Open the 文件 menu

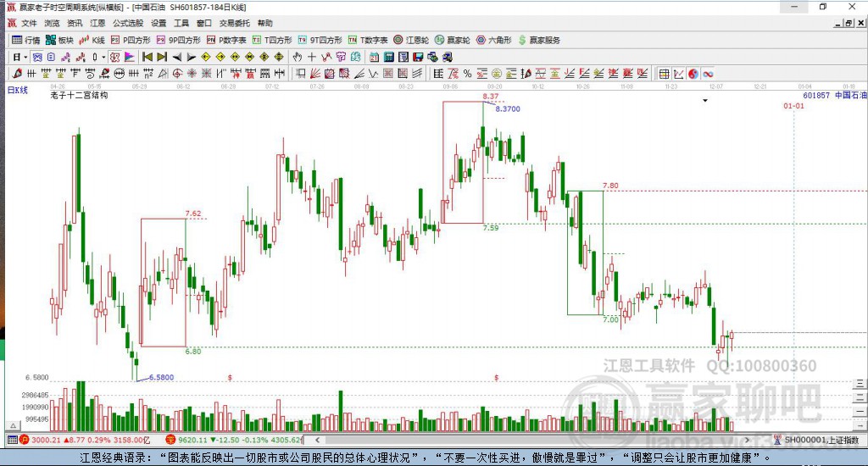point(29,23)
